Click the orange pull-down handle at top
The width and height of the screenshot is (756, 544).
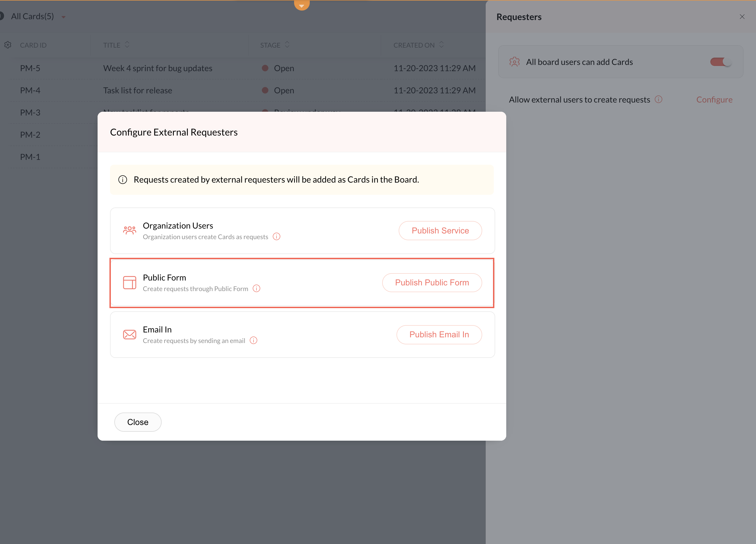click(302, 5)
